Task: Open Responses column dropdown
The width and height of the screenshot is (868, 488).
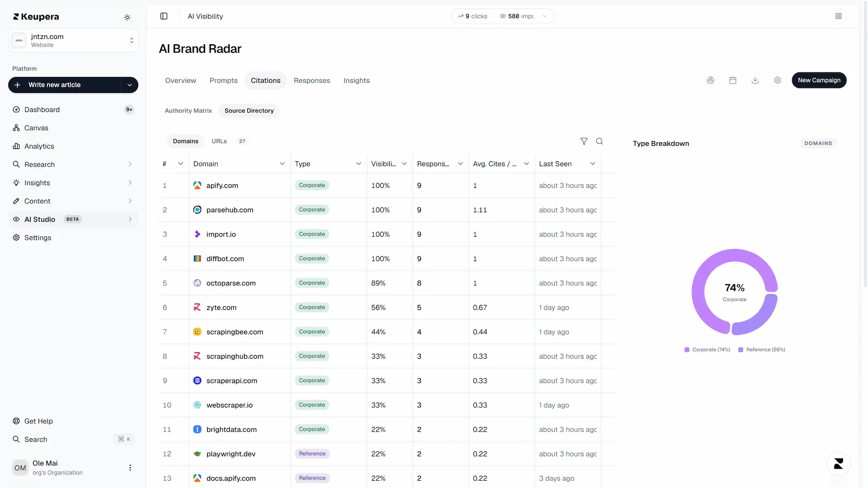Action: click(460, 164)
